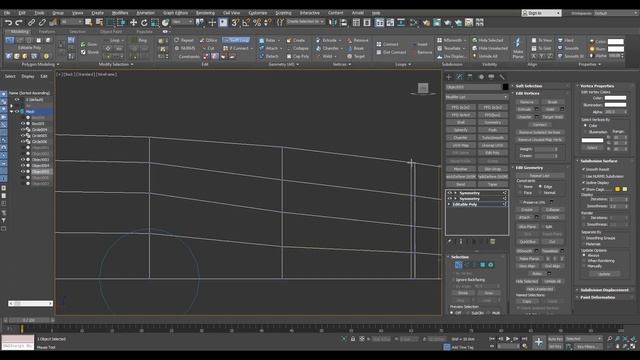The height and width of the screenshot is (360, 640).
Task: Open the Polygon Modeling panel dropdown
Action: point(40,64)
